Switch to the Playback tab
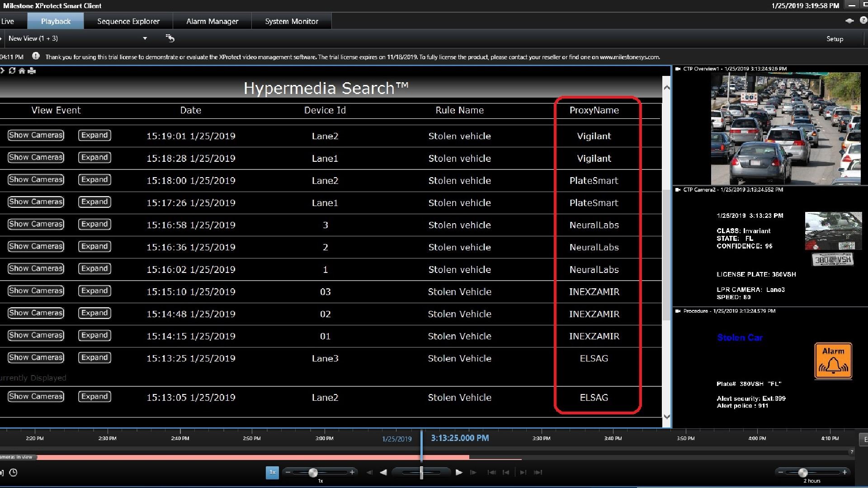Screen dimensions: 868x488 pos(56,21)
